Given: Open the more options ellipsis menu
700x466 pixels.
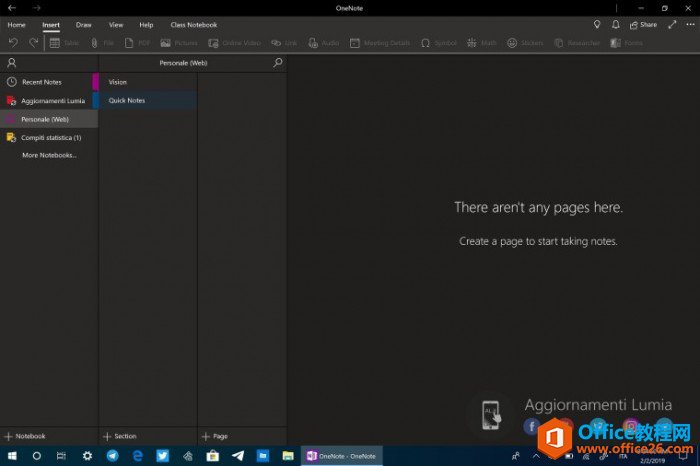Looking at the screenshot, I should (x=690, y=25).
